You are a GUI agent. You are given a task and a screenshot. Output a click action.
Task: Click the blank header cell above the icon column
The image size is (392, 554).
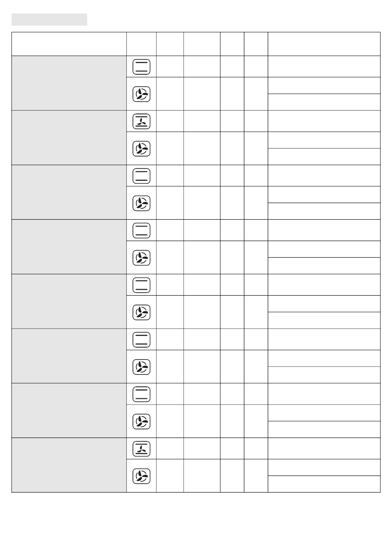(x=142, y=44)
